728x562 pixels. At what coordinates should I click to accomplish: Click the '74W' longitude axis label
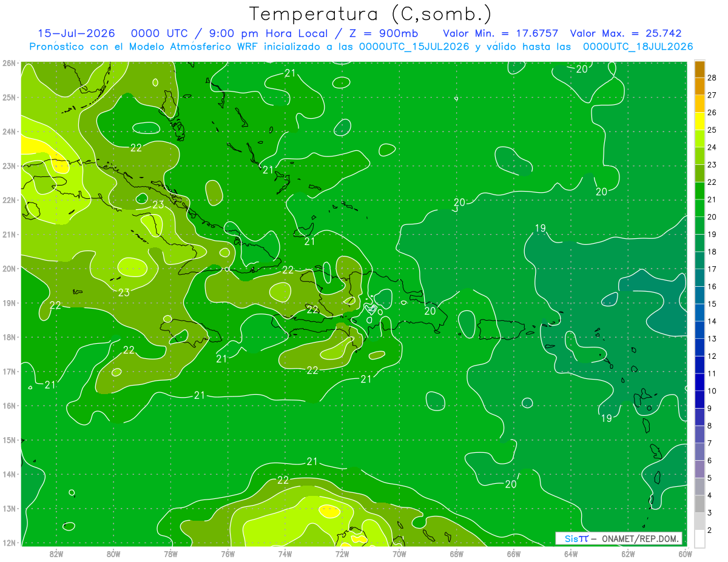(x=285, y=554)
